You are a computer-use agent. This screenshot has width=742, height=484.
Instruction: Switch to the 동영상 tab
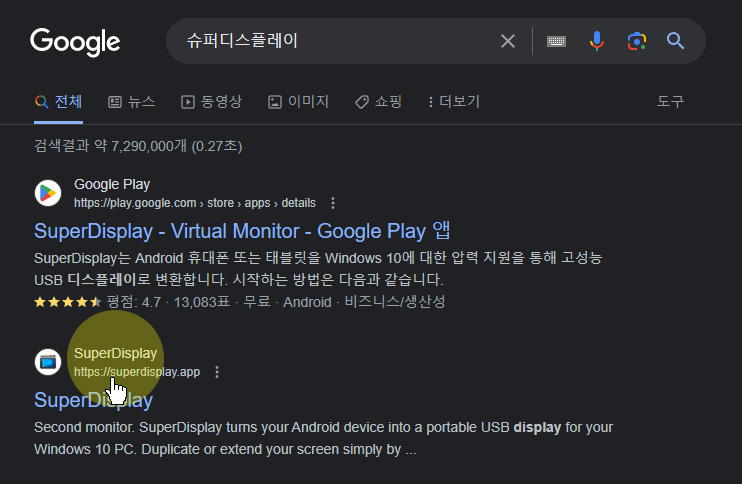pos(212,102)
